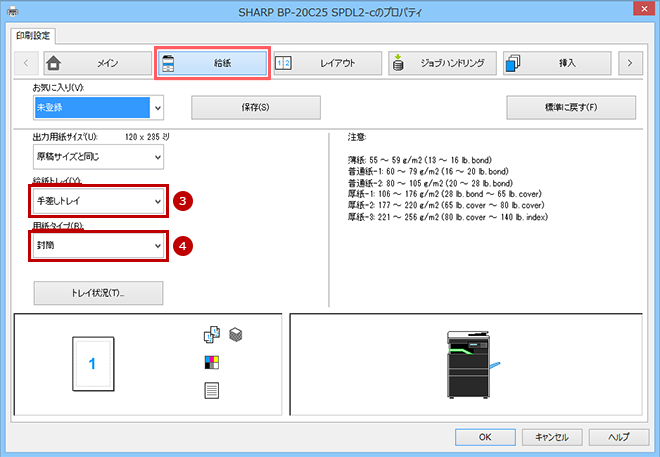Select the 給紙 tab
Image resolution: width=660 pixels, height=457 pixels.
point(213,64)
